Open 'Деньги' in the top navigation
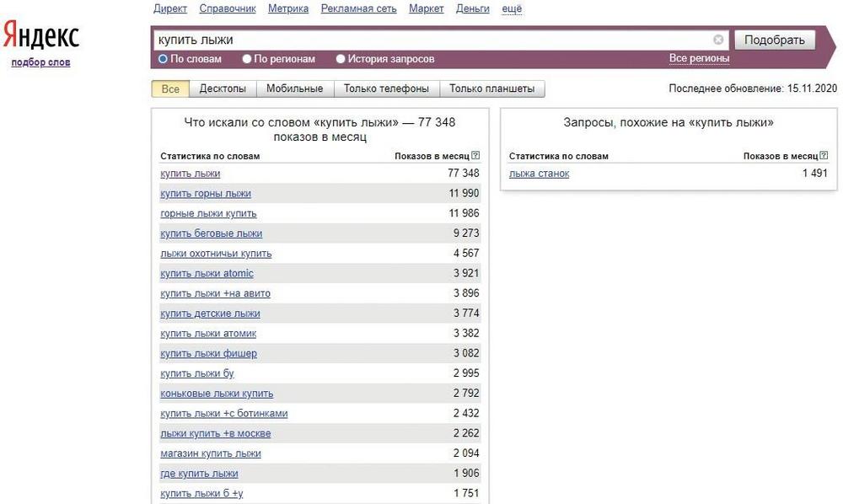The image size is (843, 504). point(473,8)
